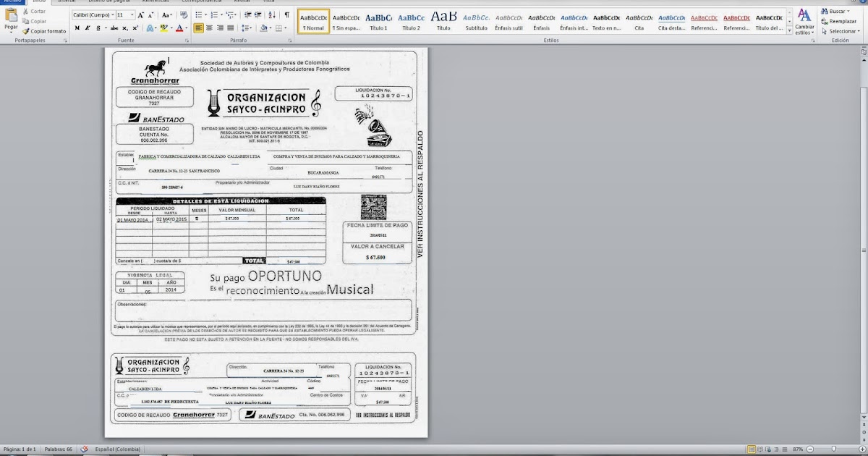
Task: Click the scanned document page image
Action: [265, 242]
